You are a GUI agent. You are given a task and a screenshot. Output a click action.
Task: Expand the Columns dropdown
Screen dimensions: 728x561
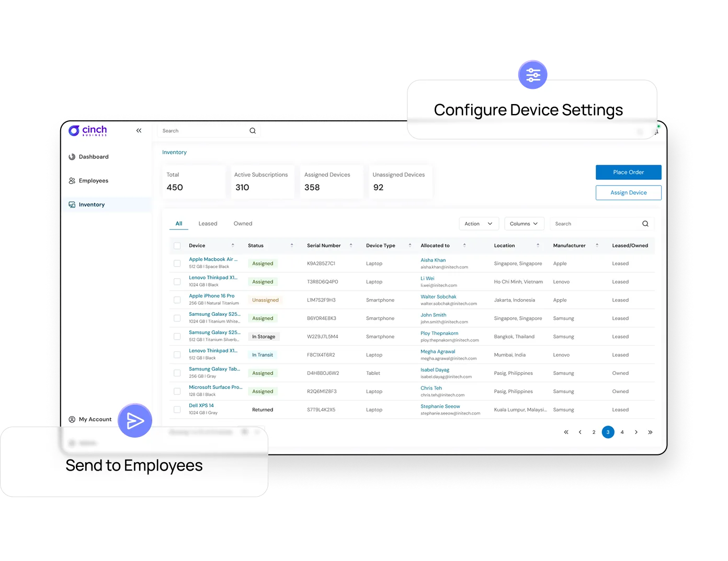point(524,224)
